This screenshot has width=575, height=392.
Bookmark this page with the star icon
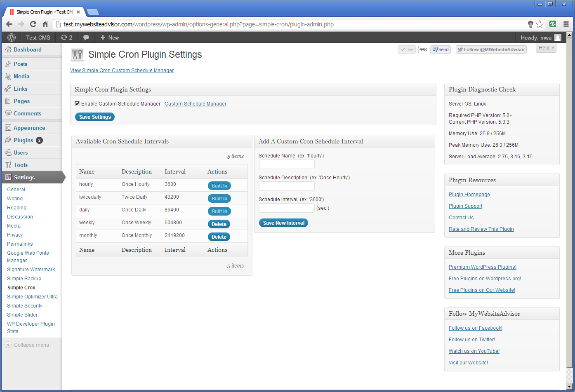pos(540,24)
